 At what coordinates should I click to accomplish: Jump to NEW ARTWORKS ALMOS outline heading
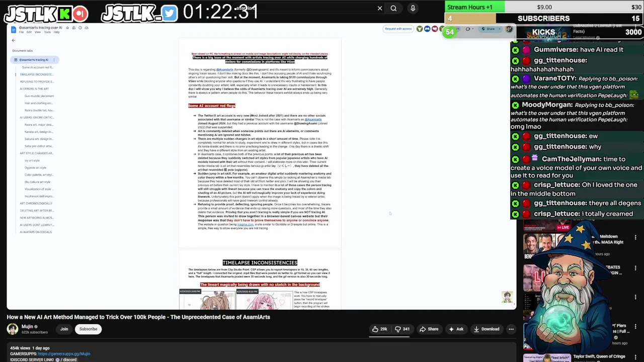tap(36, 218)
